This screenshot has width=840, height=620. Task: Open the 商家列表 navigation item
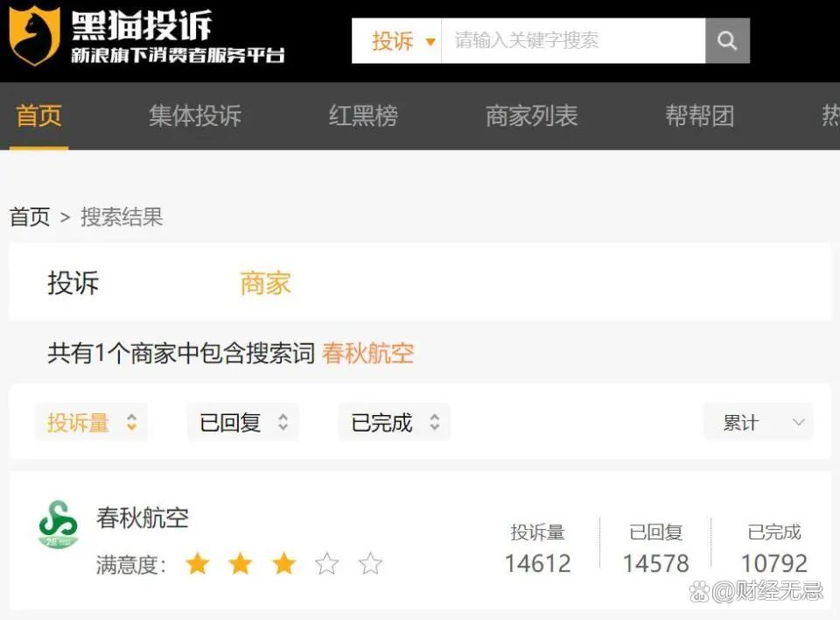tap(531, 116)
